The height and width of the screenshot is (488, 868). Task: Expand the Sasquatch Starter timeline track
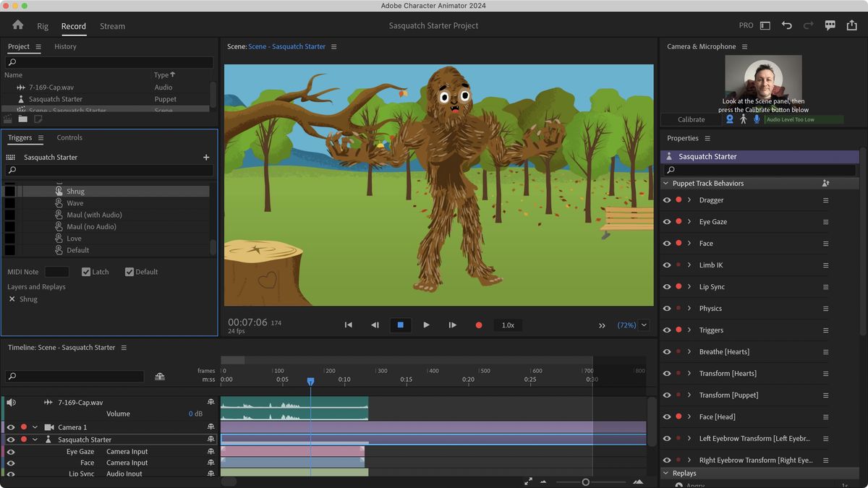pyautogui.click(x=34, y=439)
